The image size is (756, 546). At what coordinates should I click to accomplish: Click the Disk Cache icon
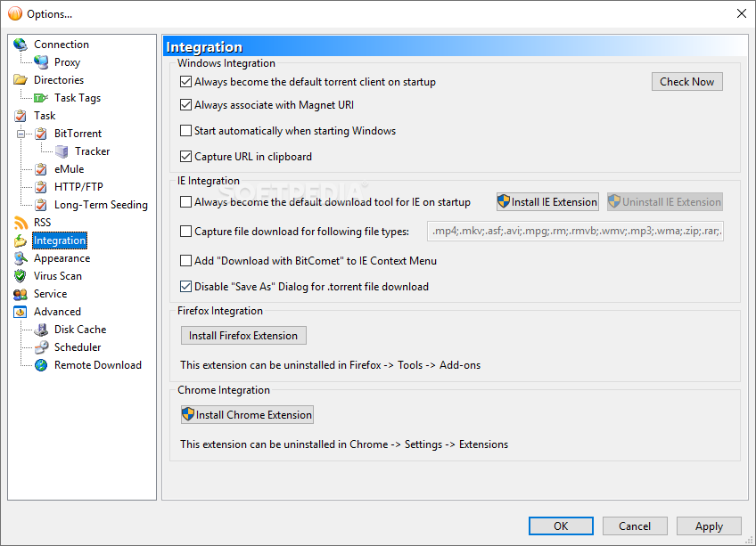pyautogui.click(x=41, y=330)
